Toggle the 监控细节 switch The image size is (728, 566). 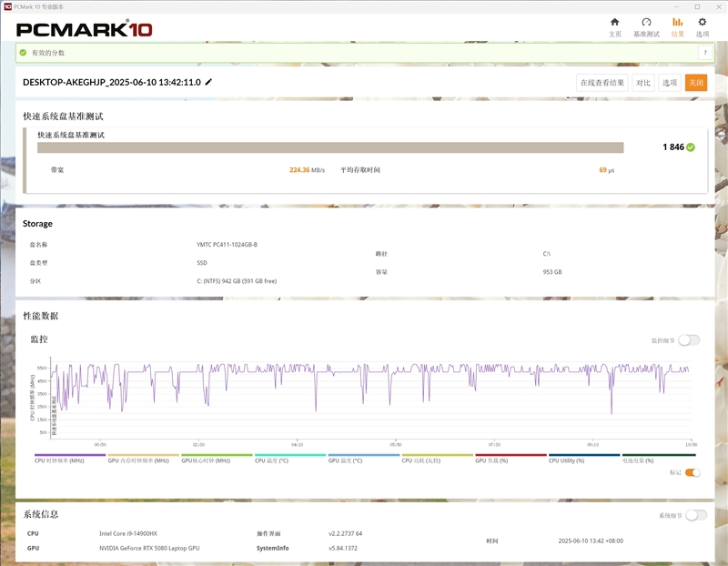(x=689, y=340)
